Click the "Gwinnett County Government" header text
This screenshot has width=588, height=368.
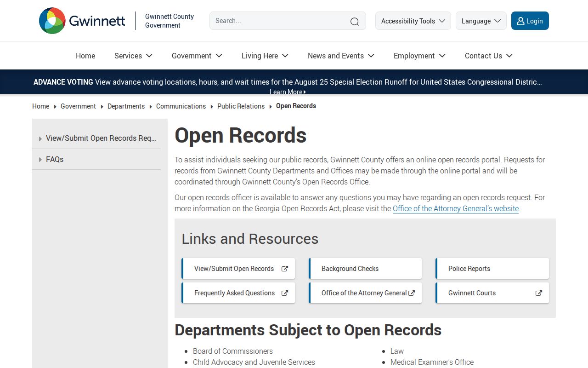pos(170,21)
